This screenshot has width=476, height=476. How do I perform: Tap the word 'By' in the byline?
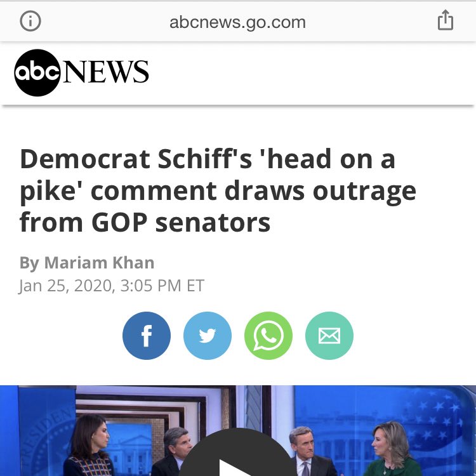point(29,263)
